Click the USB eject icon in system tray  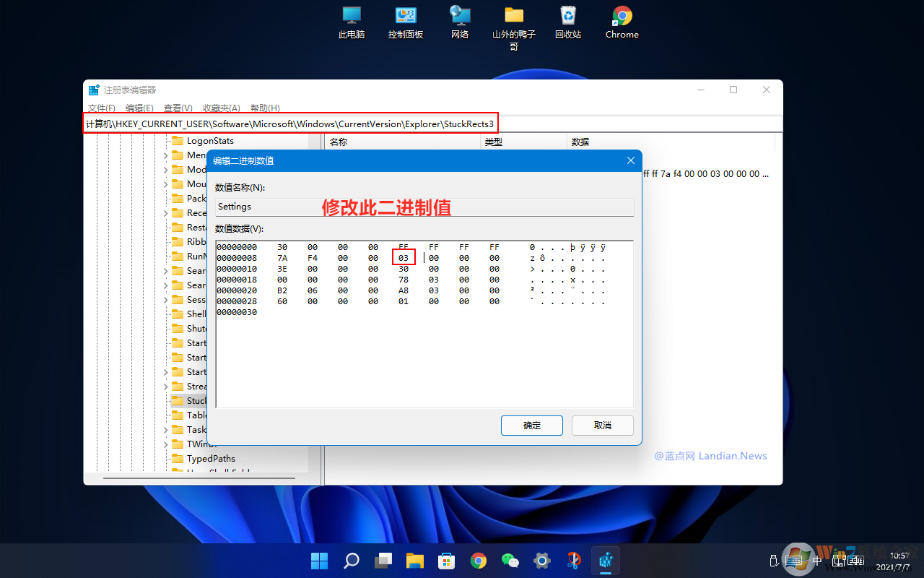click(x=774, y=560)
